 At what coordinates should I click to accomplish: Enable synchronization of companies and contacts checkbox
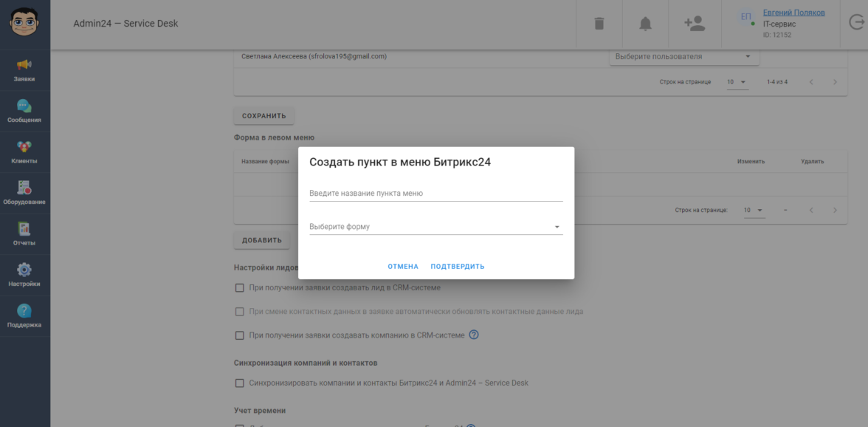[239, 383]
